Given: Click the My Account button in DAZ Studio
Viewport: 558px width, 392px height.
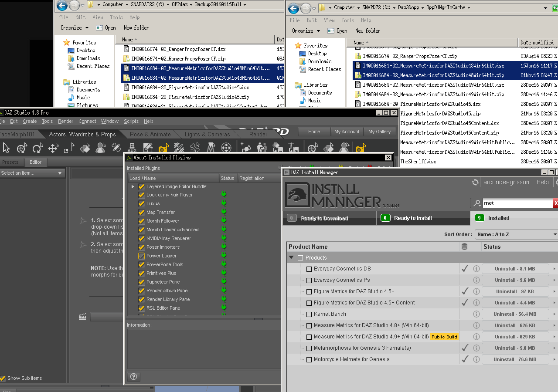Looking at the screenshot, I should 347,132.
